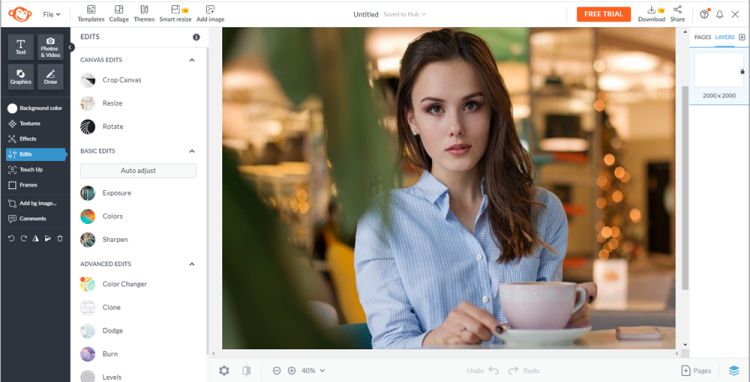Select the Text tool
The height and width of the screenshot is (382, 750).
click(x=21, y=47)
